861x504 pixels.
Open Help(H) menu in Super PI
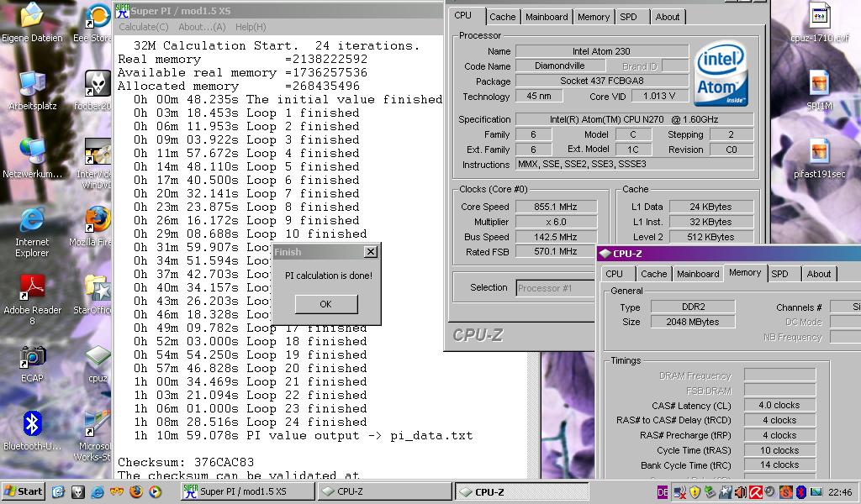coord(251,27)
